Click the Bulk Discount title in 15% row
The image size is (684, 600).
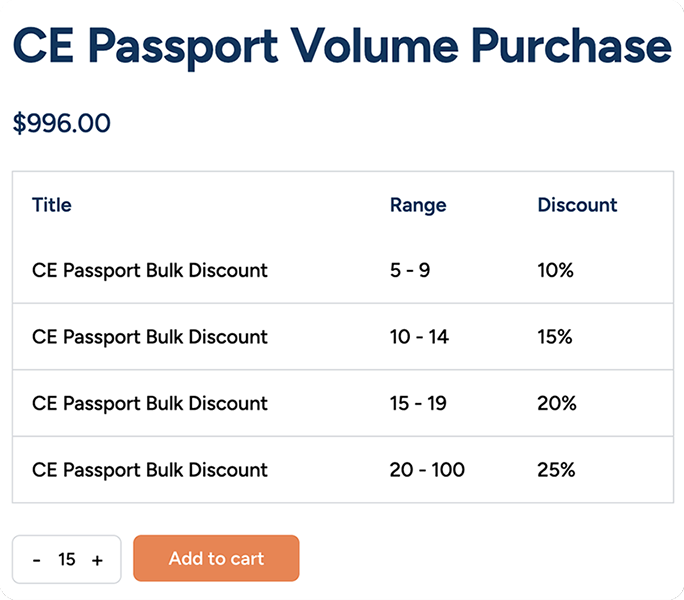click(x=150, y=337)
